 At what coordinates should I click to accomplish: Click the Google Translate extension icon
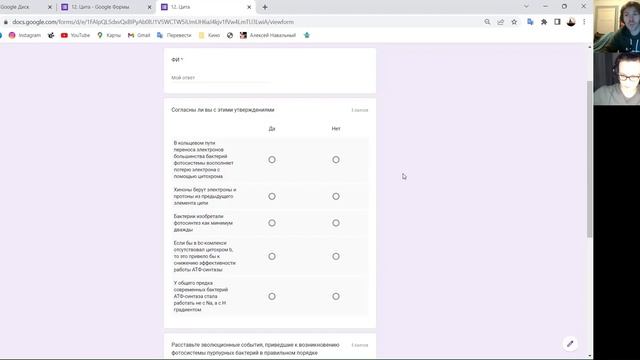530,22
